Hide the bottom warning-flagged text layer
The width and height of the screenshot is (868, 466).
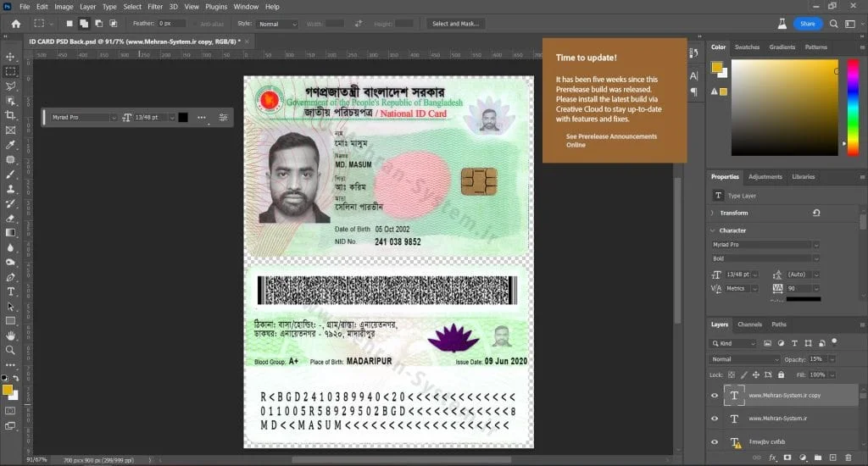coord(715,441)
